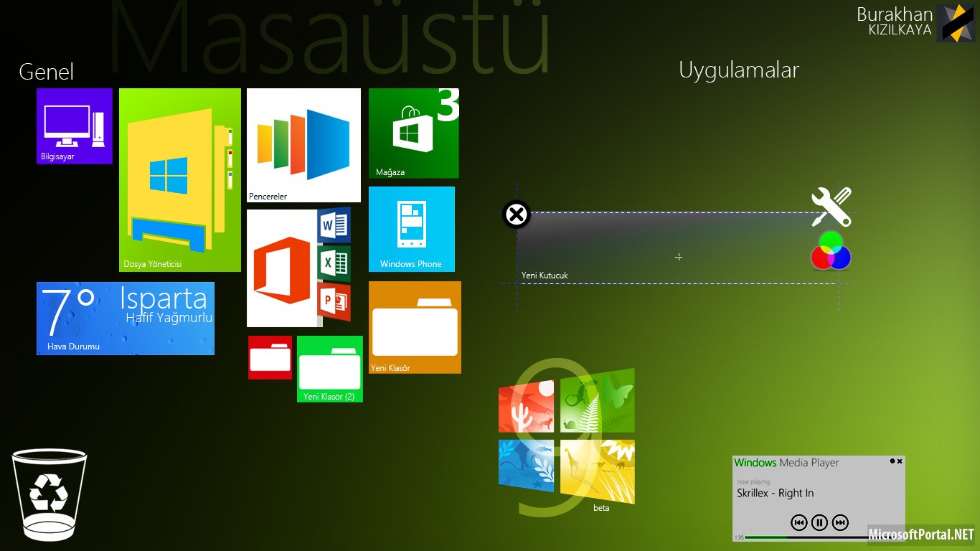Go to previous track in Media Player

click(x=798, y=522)
